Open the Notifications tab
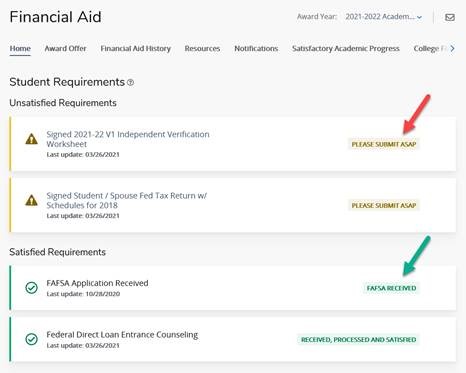 point(256,49)
